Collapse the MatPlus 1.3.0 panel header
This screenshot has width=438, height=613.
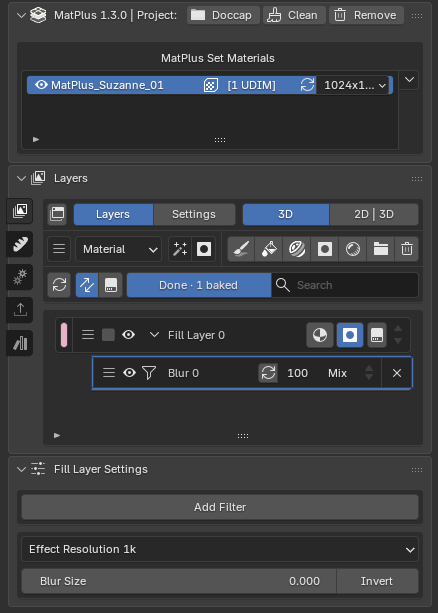coord(22,15)
